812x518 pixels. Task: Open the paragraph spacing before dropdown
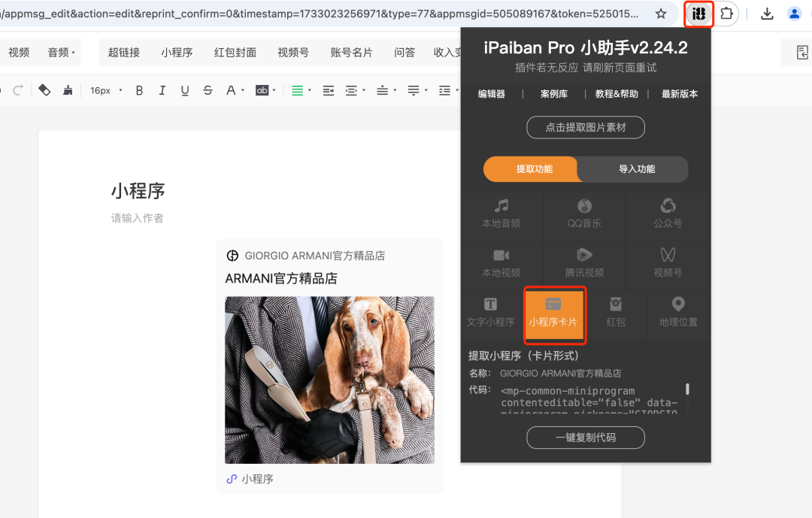395,91
